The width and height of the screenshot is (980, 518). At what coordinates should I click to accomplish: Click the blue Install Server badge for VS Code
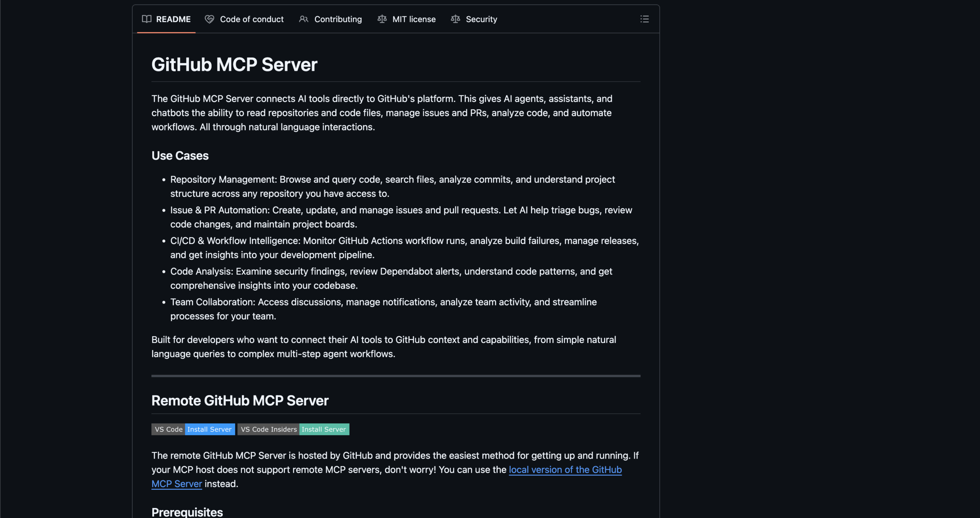point(209,429)
